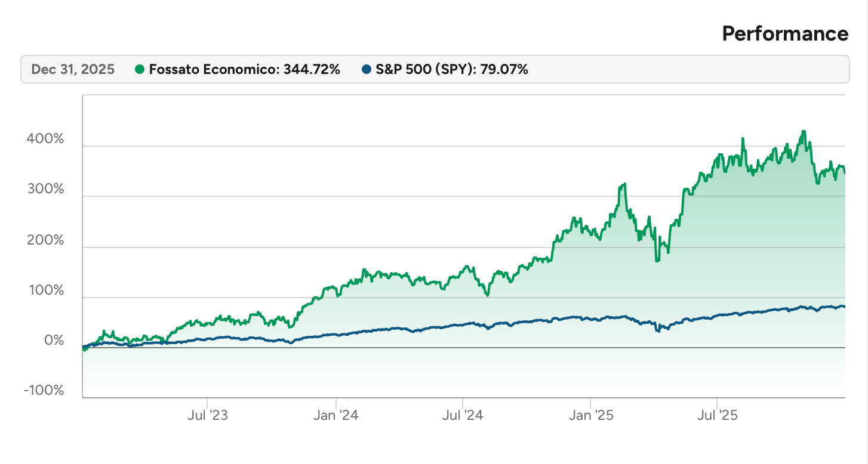
Task: Click the blue S&P 500 legend dot
Action: click(366, 69)
